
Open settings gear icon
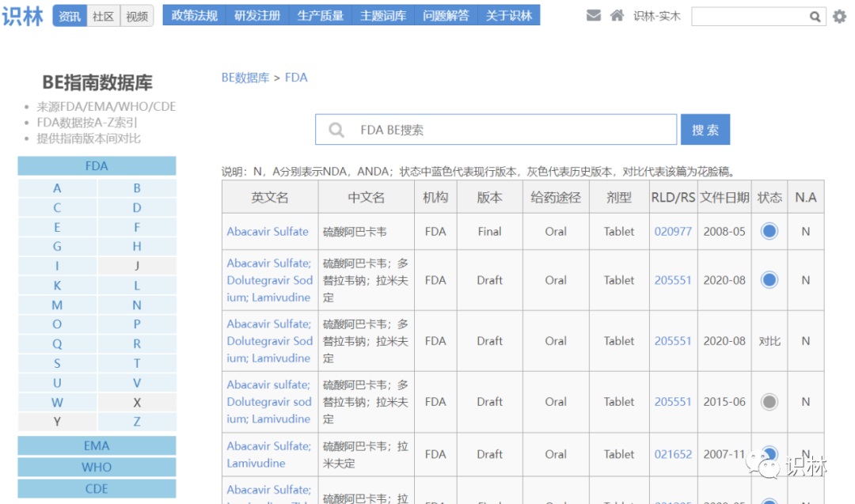click(x=840, y=17)
